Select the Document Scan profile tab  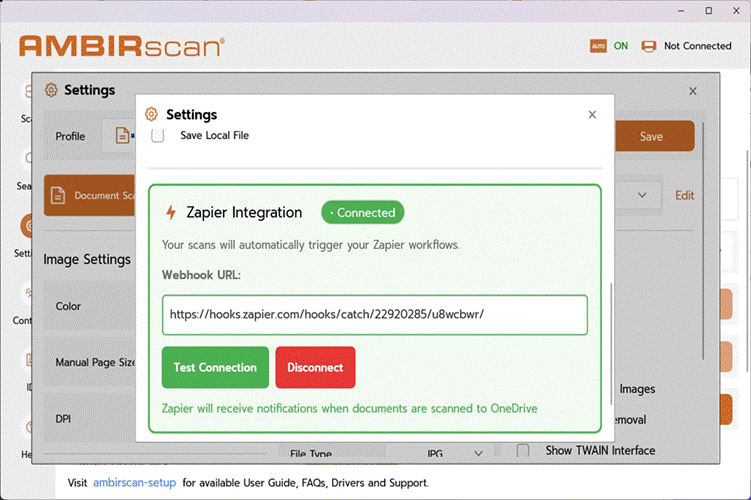click(90, 195)
